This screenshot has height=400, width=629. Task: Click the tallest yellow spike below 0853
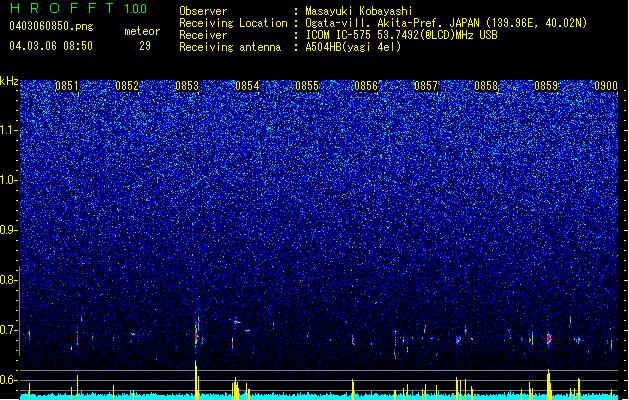click(196, 380)
